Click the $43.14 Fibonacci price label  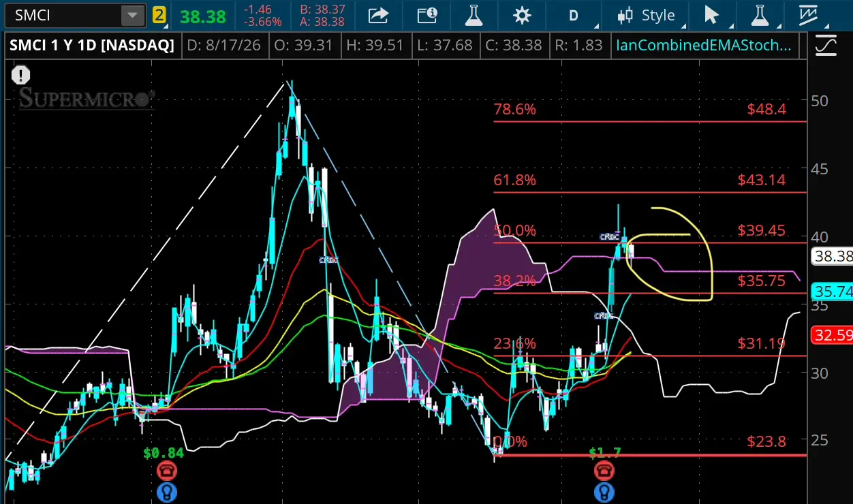coord(762,180)
